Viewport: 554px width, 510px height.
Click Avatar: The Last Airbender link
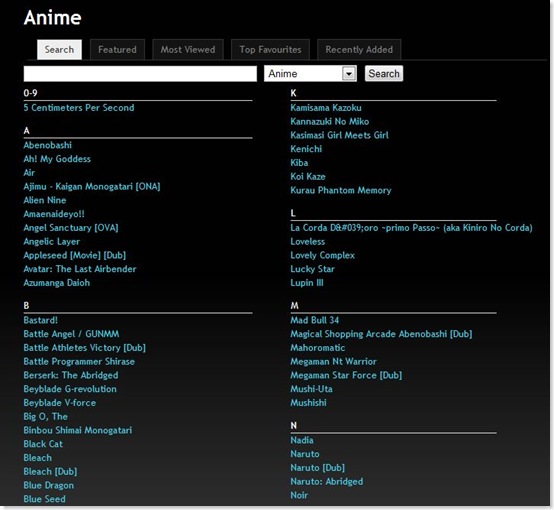click(x=80, y=269)
